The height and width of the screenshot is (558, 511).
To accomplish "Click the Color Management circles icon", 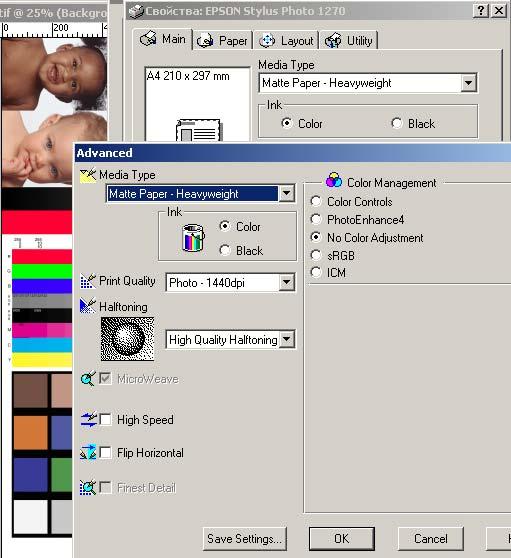I will [x=334, y=180].
